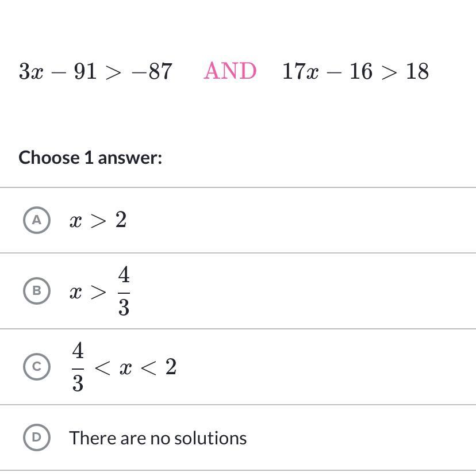The image size is (476, 476).
Task: Click the number 2 in option C
Action: [171, 367]
